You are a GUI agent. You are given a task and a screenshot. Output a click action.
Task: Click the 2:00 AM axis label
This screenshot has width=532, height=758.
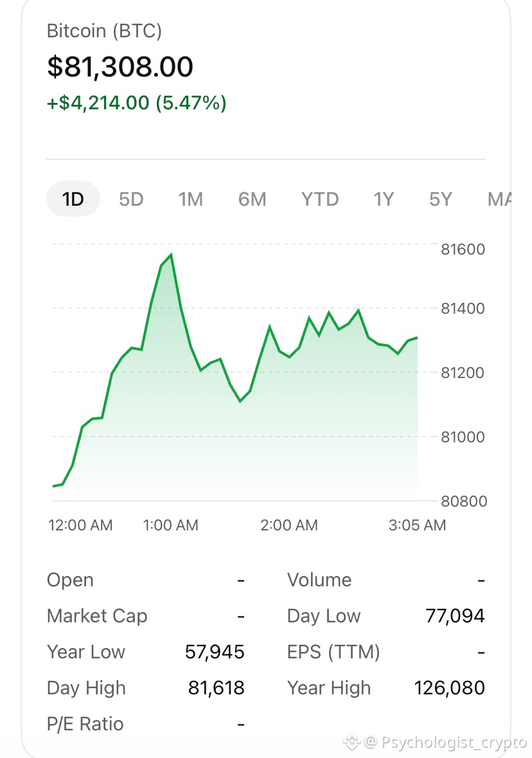pyautogui.click(x=289, y=525)
